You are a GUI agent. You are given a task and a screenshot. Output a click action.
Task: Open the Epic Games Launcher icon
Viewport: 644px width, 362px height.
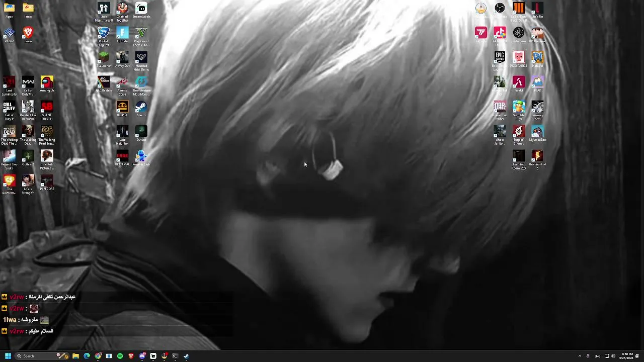tap(500, 61)
